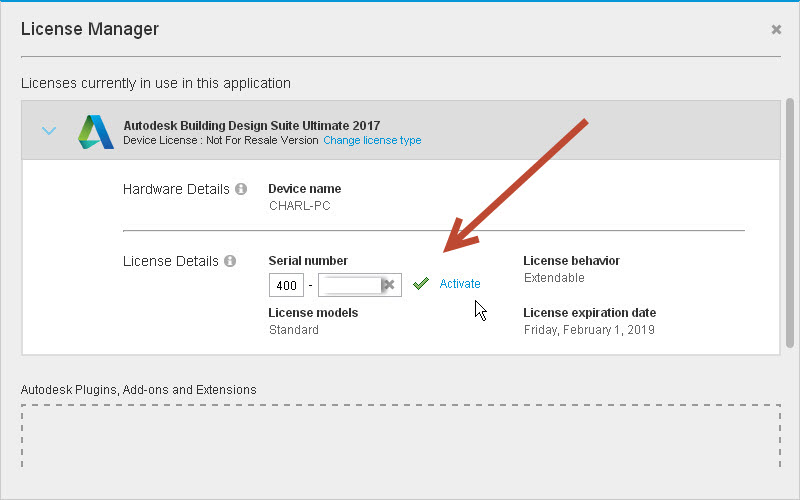Click the License Manager heading
The image size is (800, 500).
(90, 29)
